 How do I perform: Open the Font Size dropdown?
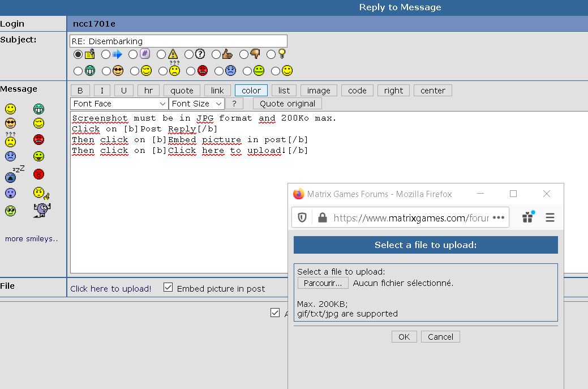[196, 104]
